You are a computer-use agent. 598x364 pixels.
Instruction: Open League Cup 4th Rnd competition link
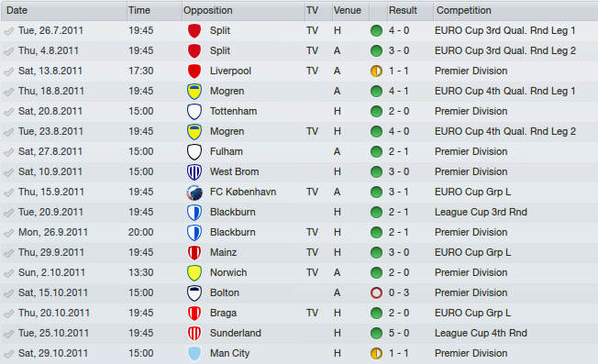click(x=481, y=333)
